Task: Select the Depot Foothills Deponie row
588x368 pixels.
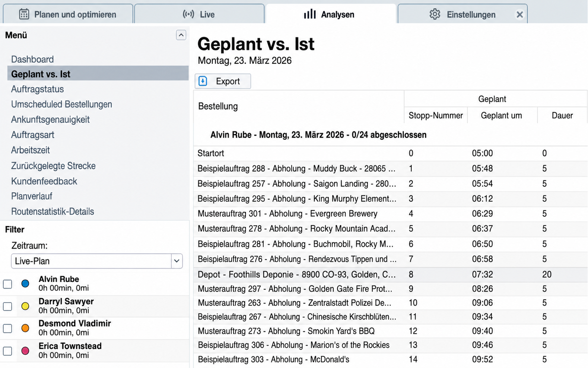Action: tap(391, 274)
